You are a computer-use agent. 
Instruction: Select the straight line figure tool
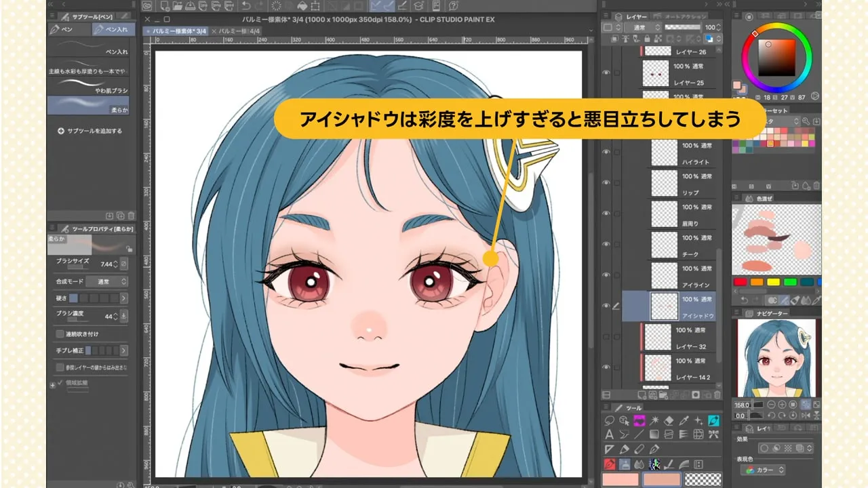[639, 434]
